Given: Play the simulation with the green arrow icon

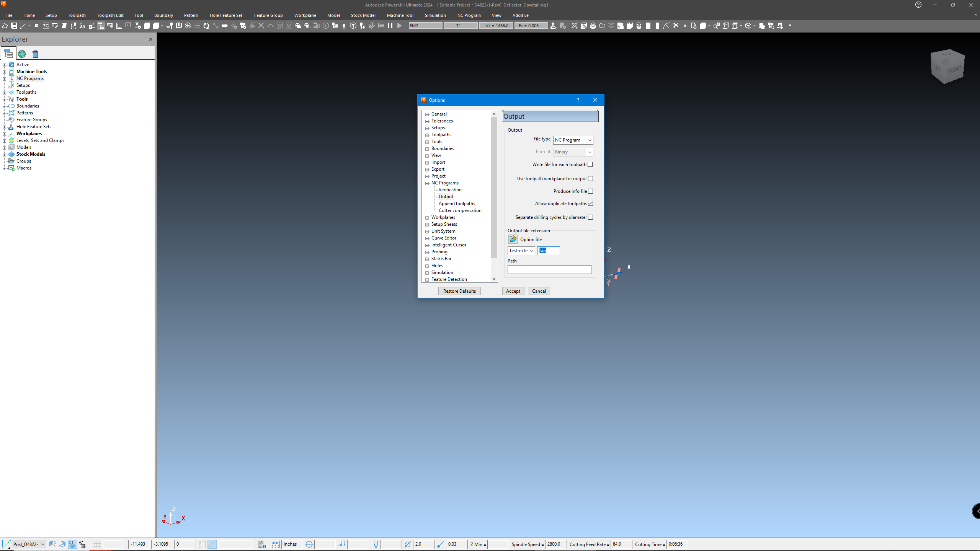Looking at the screenshot, I should point(399,26).
